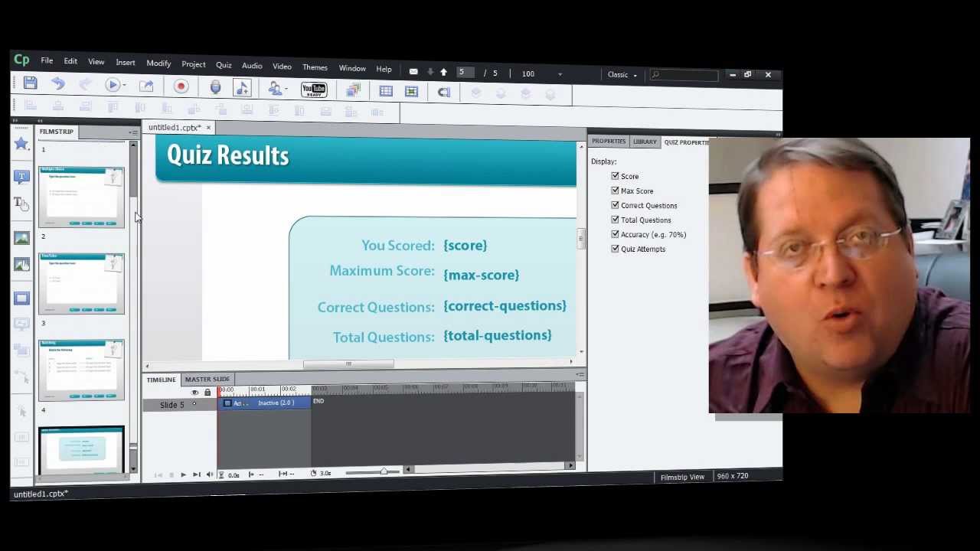
Task: Click the timeline zoom slider handle
Action: click(384, 471)
